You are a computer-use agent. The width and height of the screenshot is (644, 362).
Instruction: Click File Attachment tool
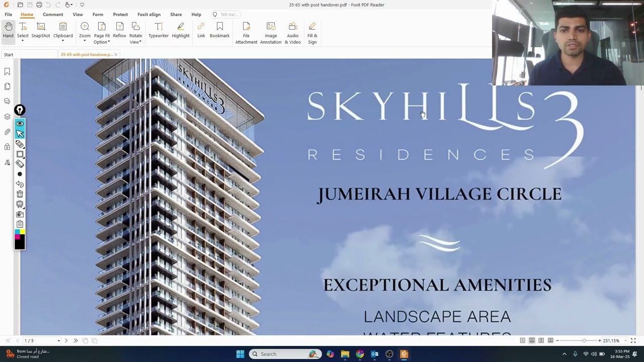[246, 33]
